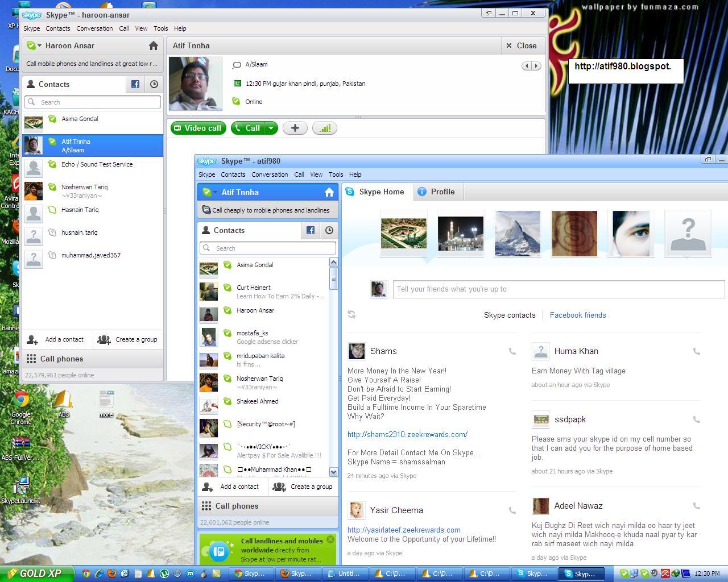Image resolution: width=728 pixels, height=582 pixels.
Task: Open the GOLD XP Start button
Action: (37, 573)
